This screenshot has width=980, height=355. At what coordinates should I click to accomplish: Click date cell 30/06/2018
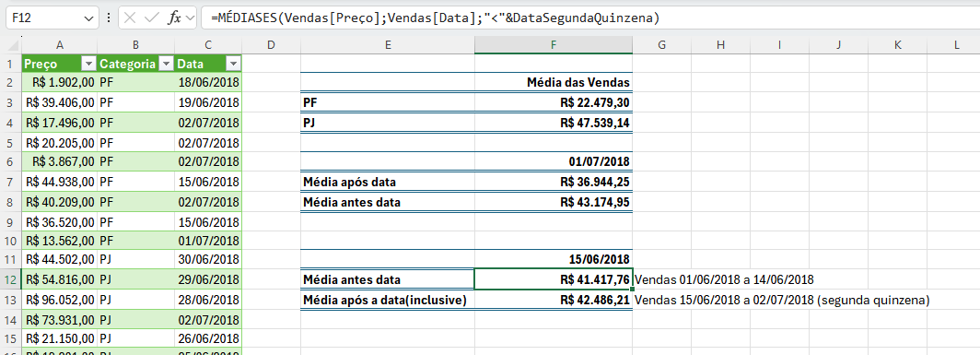click(208, 260)
